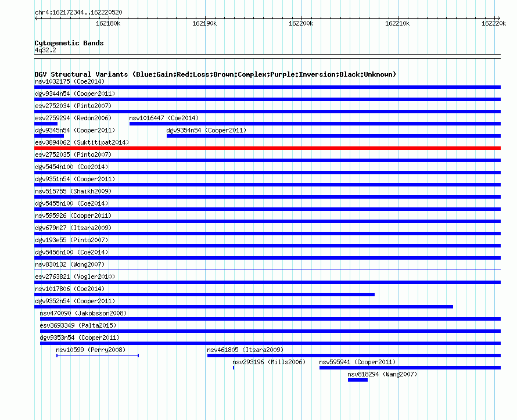The width and height of the screenshot is (517, 420).
Task: Click the nsv818294 (Wang2007) label
Action: [382, 374]
